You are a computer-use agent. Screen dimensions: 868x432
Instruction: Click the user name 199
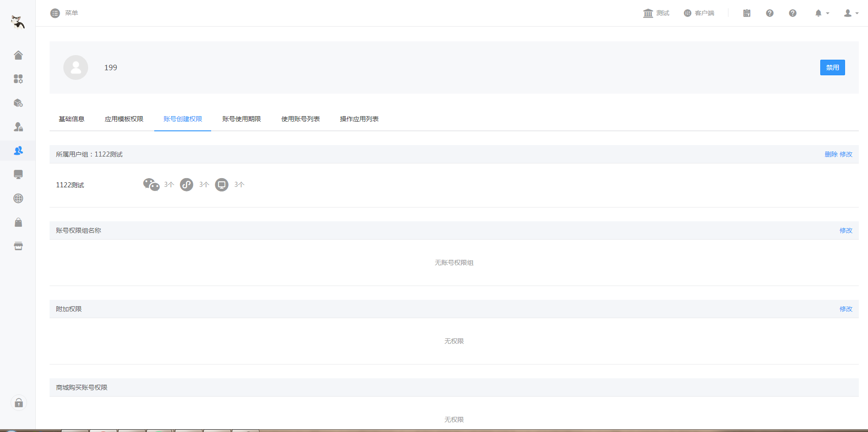tap(111, 67)
